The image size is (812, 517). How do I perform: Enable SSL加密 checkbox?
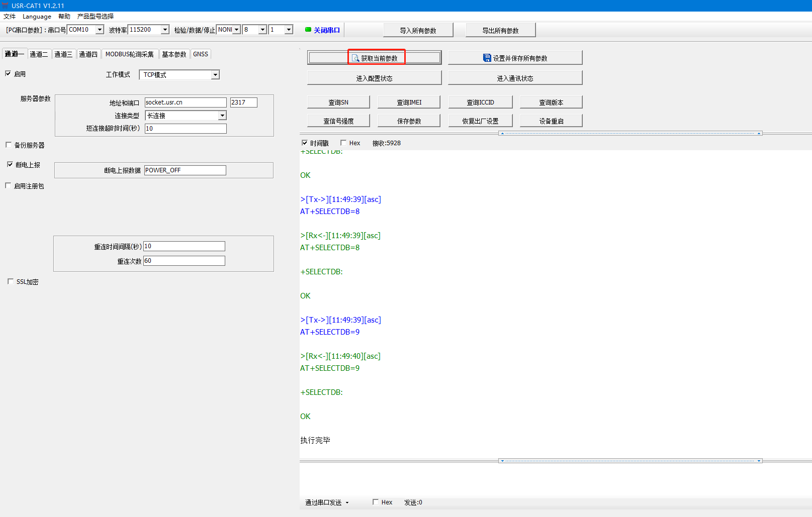[11, 281]
